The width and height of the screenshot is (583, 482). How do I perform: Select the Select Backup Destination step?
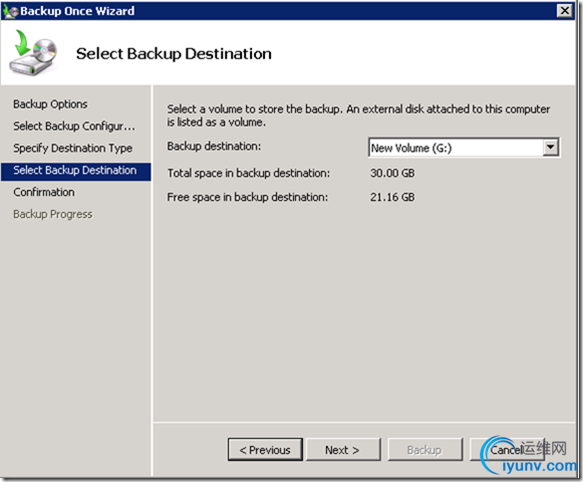click(76, 171)
